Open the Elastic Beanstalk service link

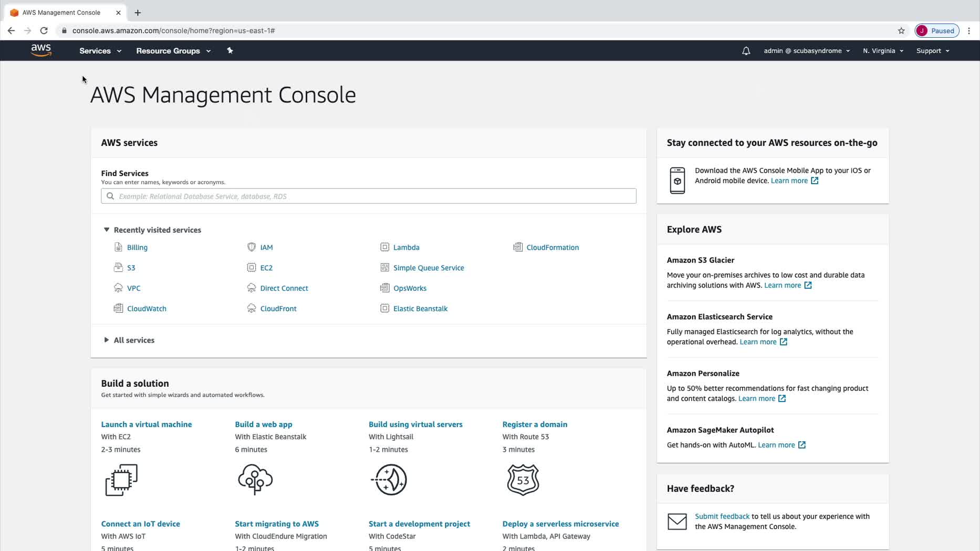click(x=420, y=309)
